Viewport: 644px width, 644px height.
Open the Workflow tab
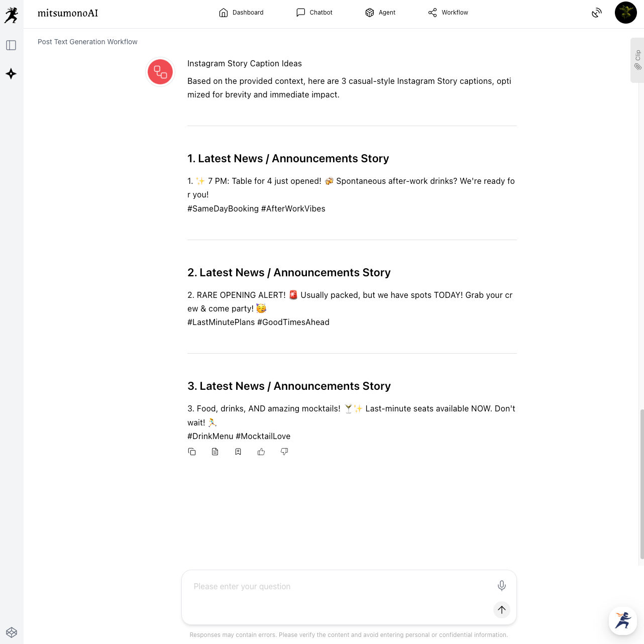tap(448, 13)
